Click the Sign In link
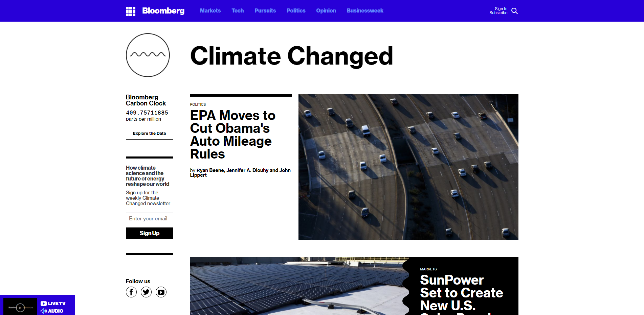The height and width of the screenshot is (315, 644). [x=501, y=9]
